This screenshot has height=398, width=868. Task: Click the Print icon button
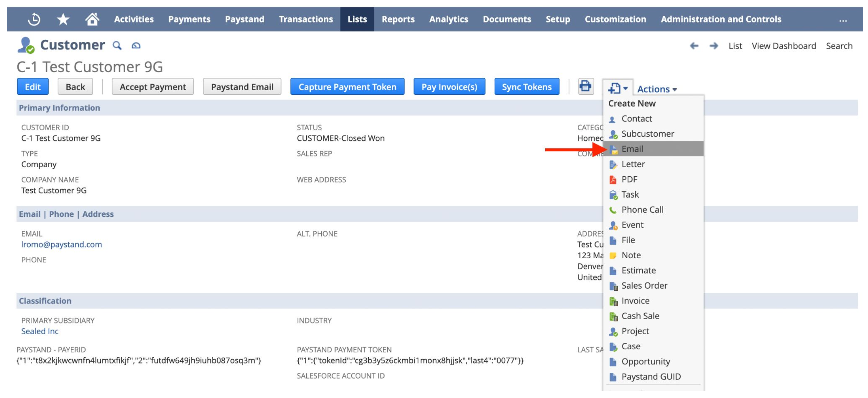pos(586,86)
